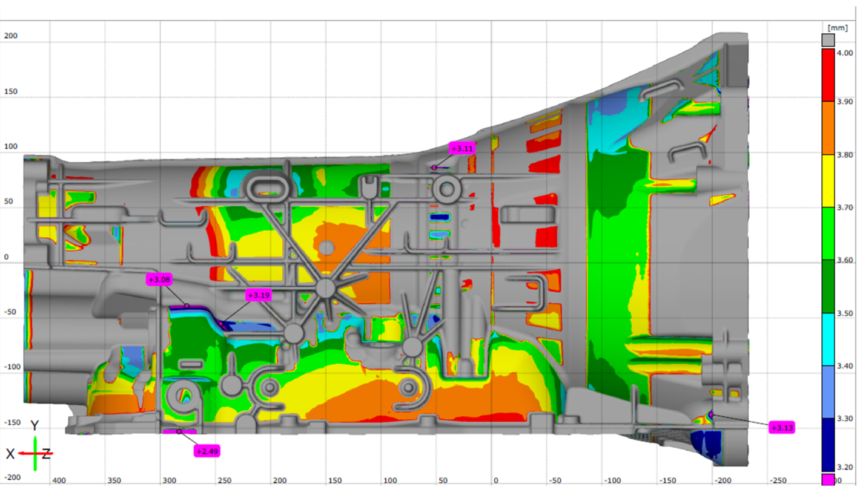Click the 300 tick on the horizontal axis
The image size is (860, 504).
(x=169, y=480)
